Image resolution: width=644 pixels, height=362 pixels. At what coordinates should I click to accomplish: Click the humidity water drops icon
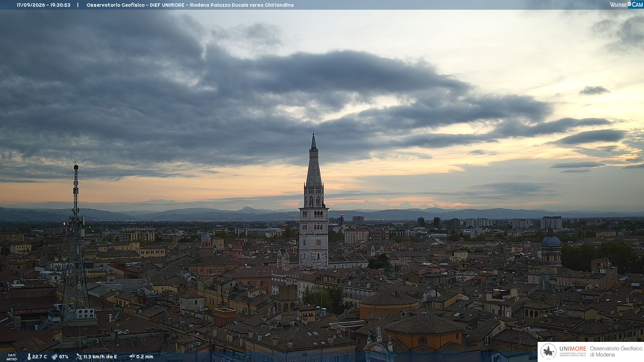(54, 357)
